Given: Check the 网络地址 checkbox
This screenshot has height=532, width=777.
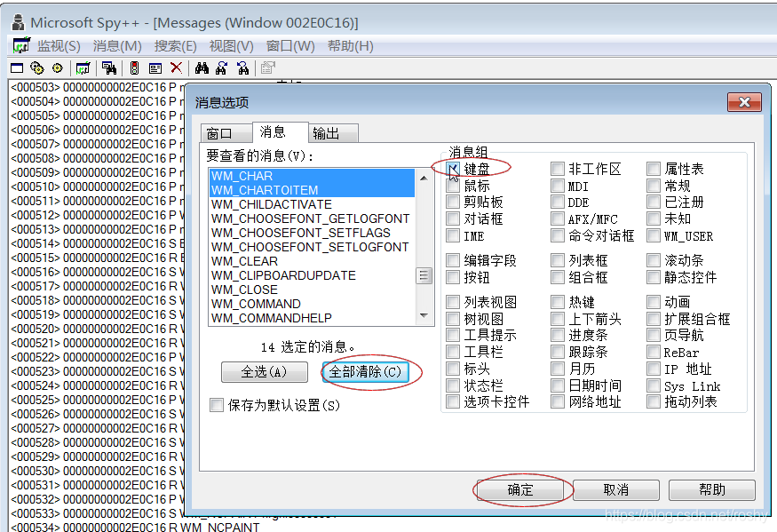Looking at the screenshot, I should [x=558, y=401].
